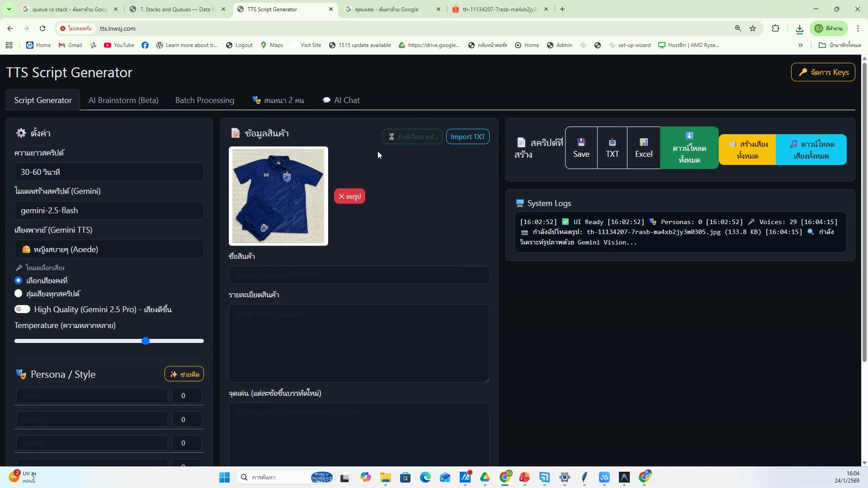Open the gemini-2.5-flash model dropdown
Screen dimensions: 868x488
[108, 211]
